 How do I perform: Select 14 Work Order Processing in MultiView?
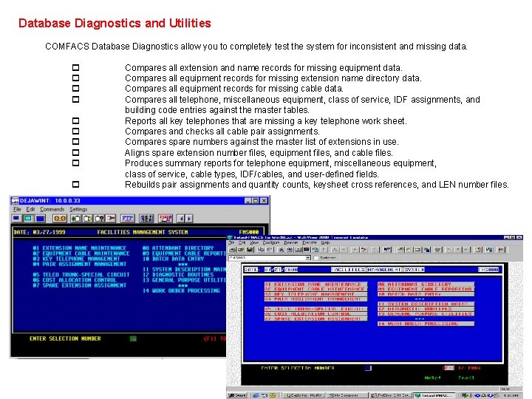426,324
